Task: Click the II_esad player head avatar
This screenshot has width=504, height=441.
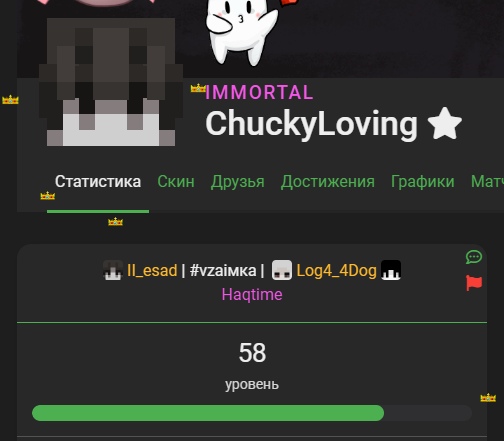Action: [x=113, y=270]
